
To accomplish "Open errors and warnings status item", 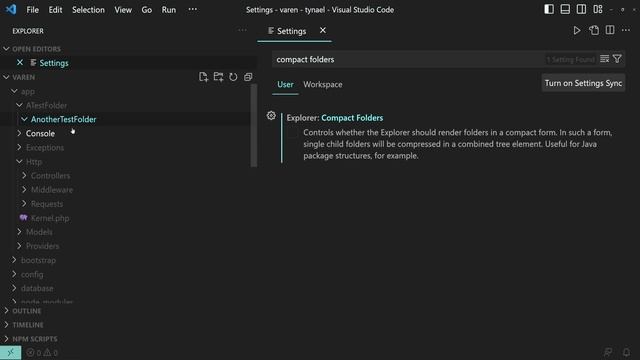I will (42, 353).
